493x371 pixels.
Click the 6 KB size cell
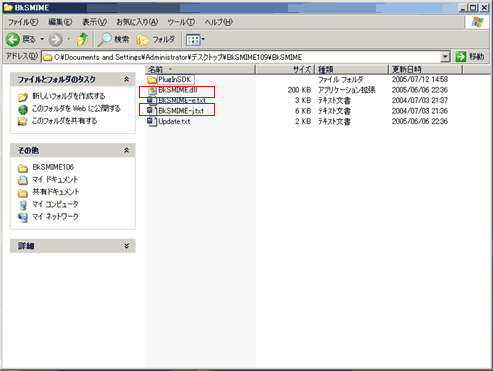[303, 111]
